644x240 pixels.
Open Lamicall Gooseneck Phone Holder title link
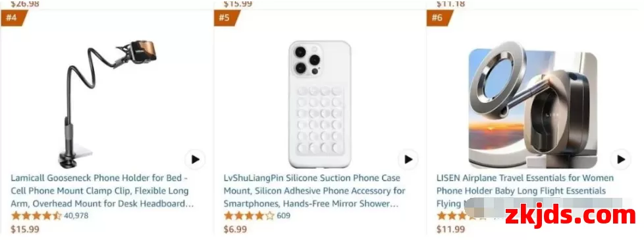point(100,191)
